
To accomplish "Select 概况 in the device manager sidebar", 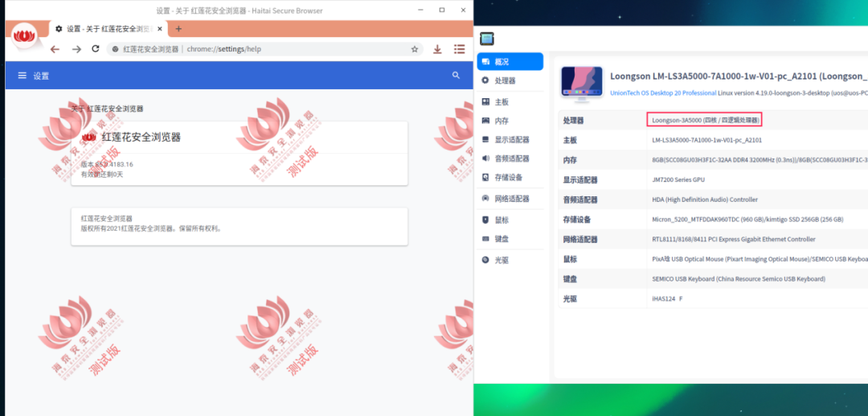I will coord(510,61).
